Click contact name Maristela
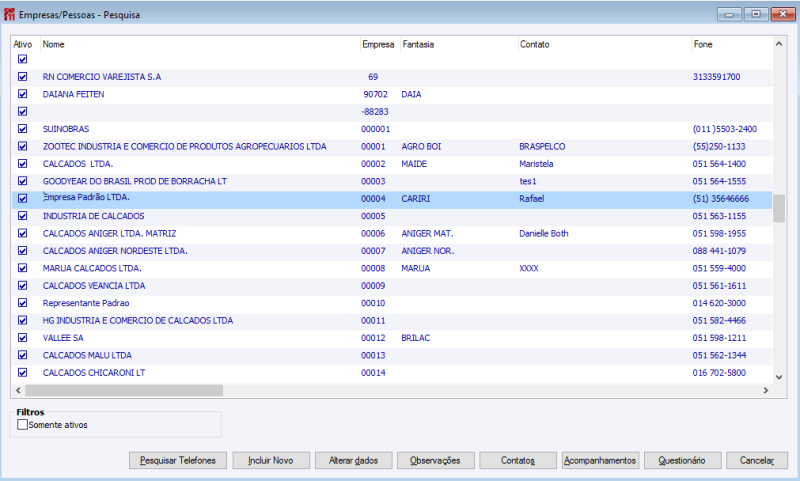The height and width of the screenshot is (481, 800). click(x=536, y=164)
